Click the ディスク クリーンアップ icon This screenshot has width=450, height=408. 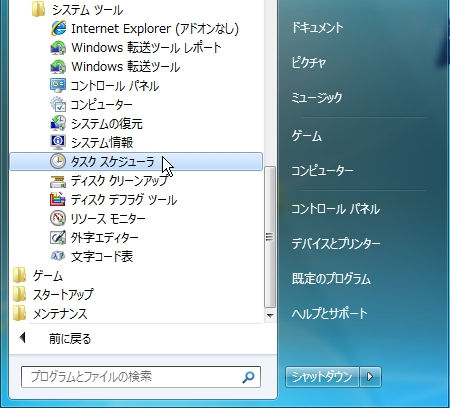point(58,181)
